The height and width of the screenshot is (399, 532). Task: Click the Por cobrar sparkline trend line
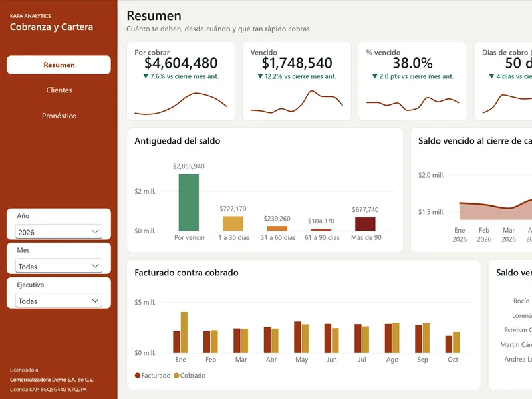coord(181,104)
